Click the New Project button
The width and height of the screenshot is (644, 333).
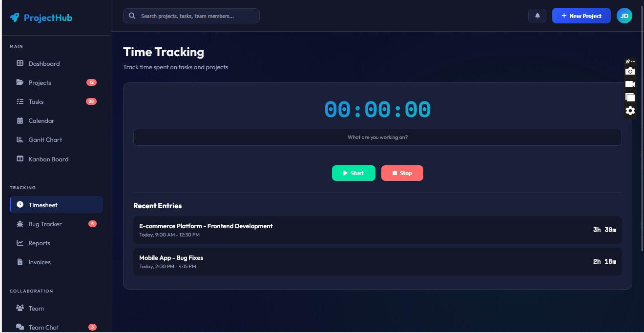(x=581, y=16)
